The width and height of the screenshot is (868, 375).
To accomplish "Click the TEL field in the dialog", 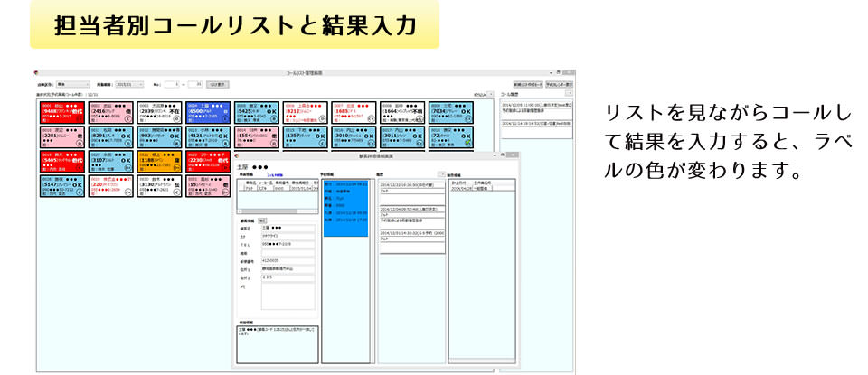I will [288, 245].
